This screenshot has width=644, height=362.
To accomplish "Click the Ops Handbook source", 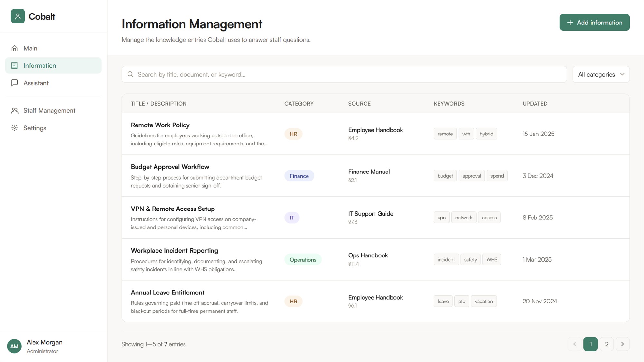I will 368,255.
